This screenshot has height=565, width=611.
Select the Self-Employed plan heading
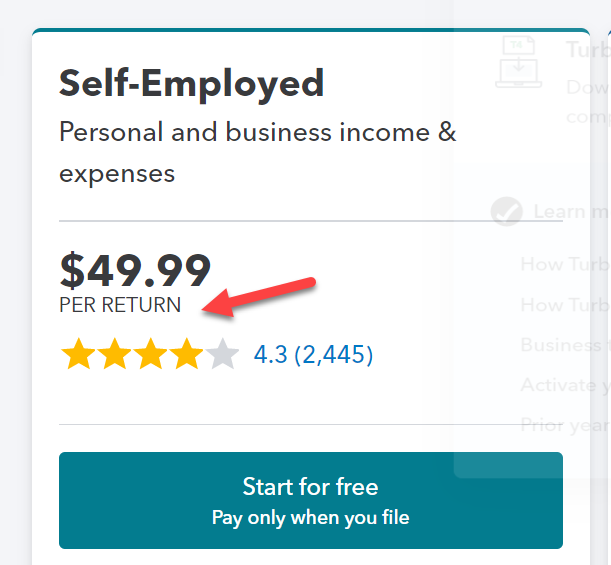pos(191,83)
